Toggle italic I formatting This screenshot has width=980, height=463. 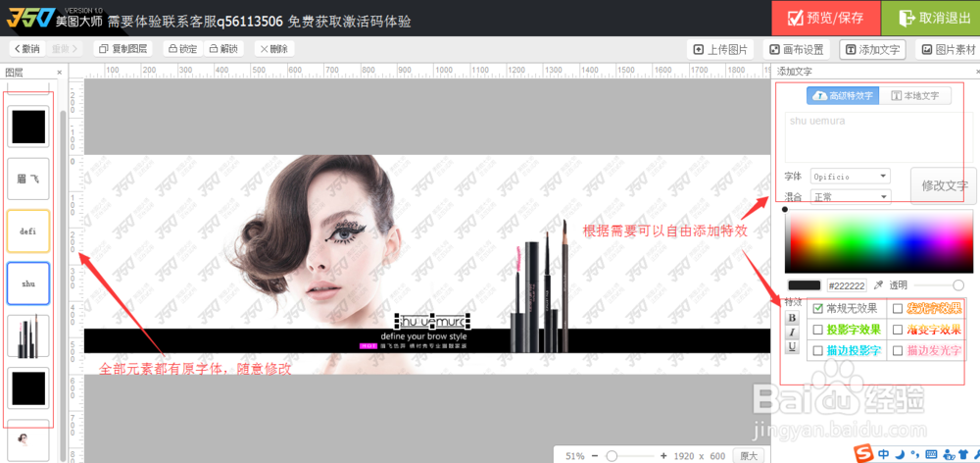pyautogui.click(x=793, y=333)
